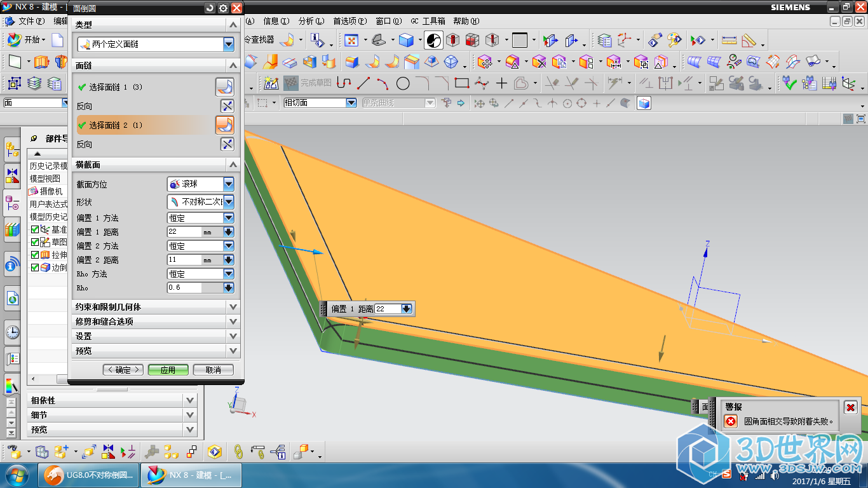Open the 帮助(H) menu
The width and height of the screenshot is (868, 488).
[466, 21]
